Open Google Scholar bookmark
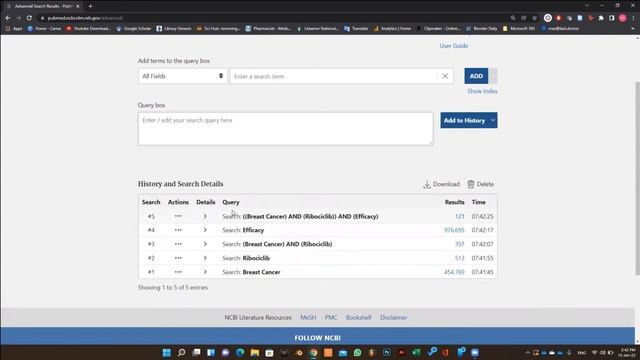The image size is (640, 360). click(x=134, y=29)
